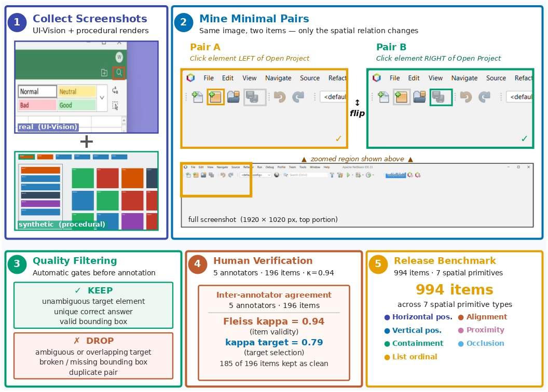Click the 'Occlusion' legend entry
This screenshot has height=392, width=548.
[x=481, y=343]
